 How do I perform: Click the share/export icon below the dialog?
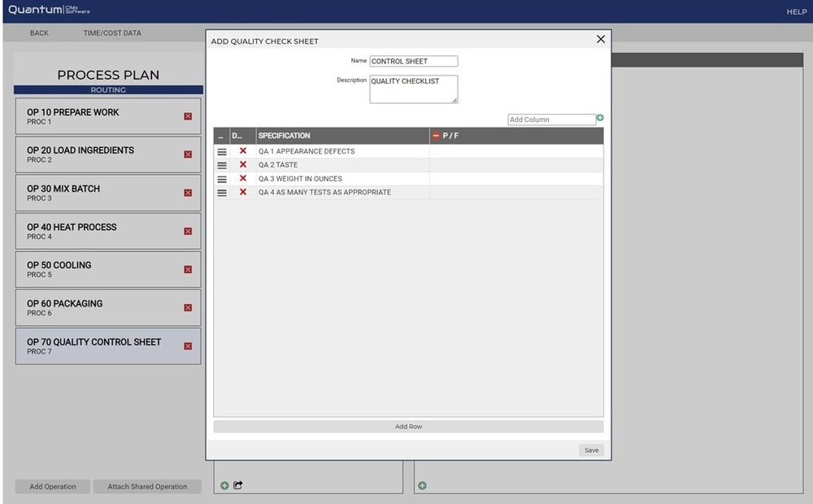[x=238, y=485]
